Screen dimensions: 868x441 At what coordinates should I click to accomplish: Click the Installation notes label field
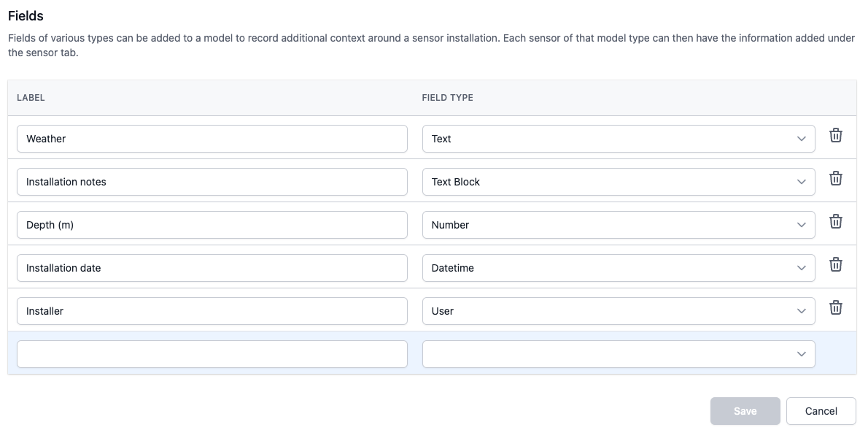tap(212, 182)
